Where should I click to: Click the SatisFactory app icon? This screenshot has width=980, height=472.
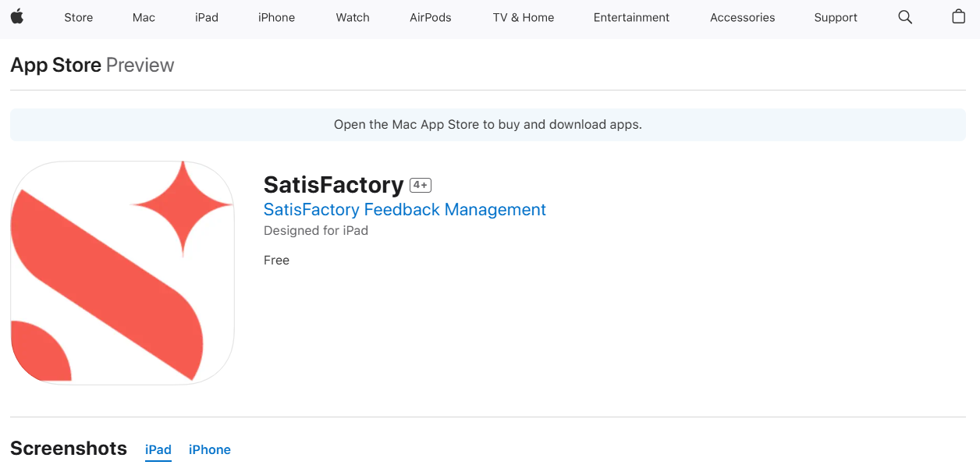tap(123, 272)
